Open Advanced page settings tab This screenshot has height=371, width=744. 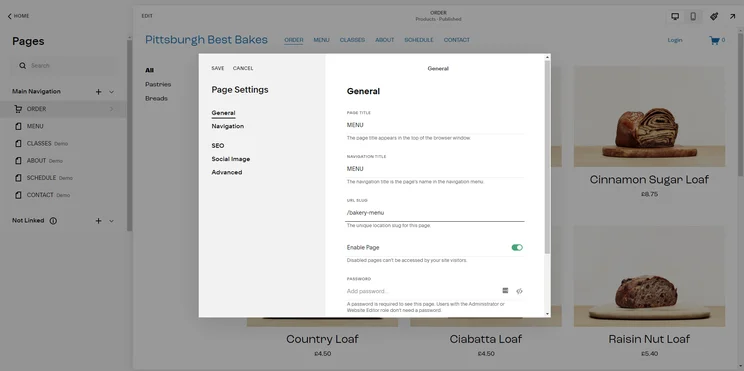[x=227, y=172]
